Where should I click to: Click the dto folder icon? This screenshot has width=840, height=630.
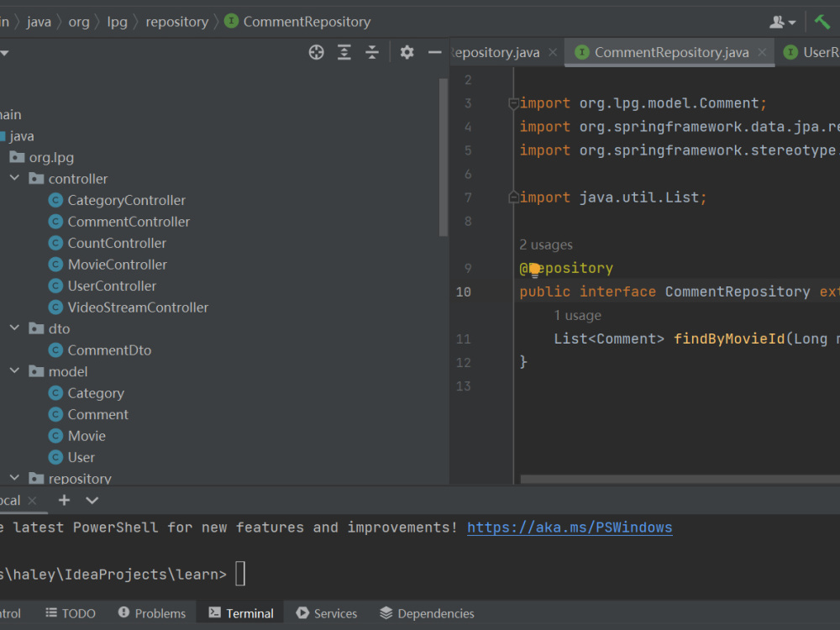[x=36, y=328]
